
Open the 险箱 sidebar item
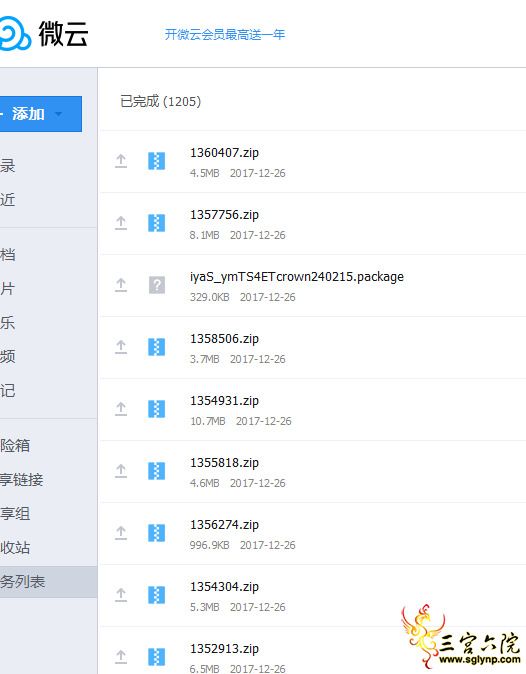click(x=15, y=446)
